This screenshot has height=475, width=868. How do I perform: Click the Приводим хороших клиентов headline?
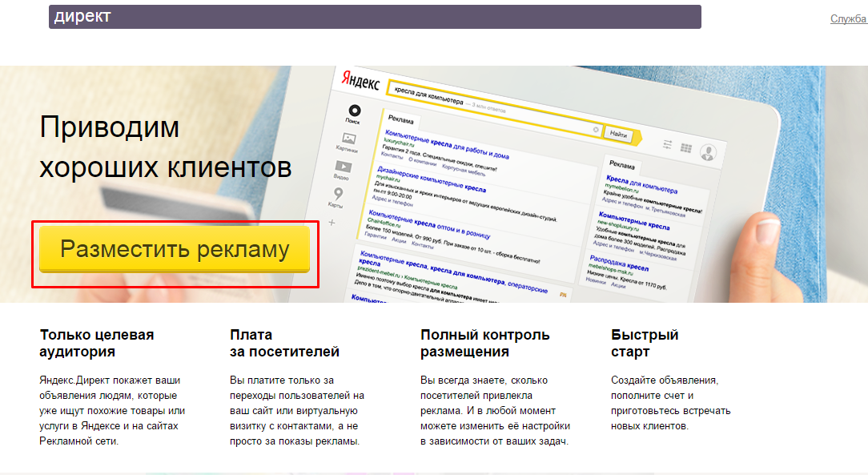[166, 147]
